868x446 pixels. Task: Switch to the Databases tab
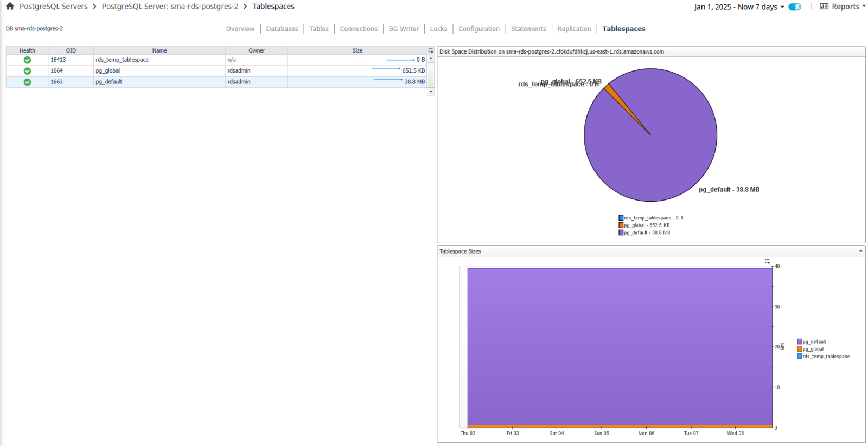pyautogui.click(x=282, y=29)
